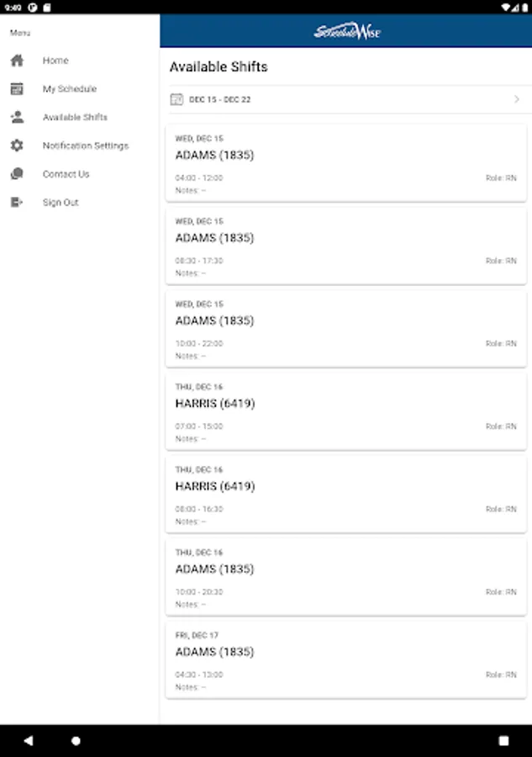Open Harris shift 07:00 - 15:00 card
The height and width of the screenshot is (757, 532).
(x=345, y=411)
